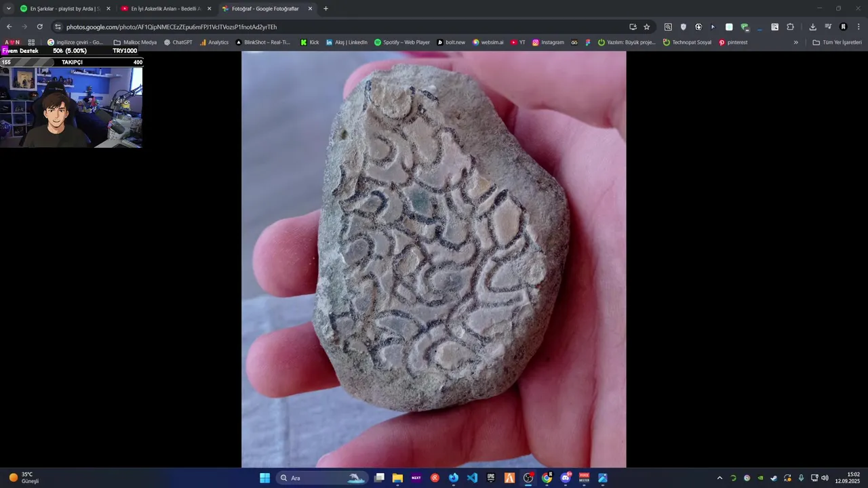
Task: Open Task View in the taskbar
Action: point(379,478)
